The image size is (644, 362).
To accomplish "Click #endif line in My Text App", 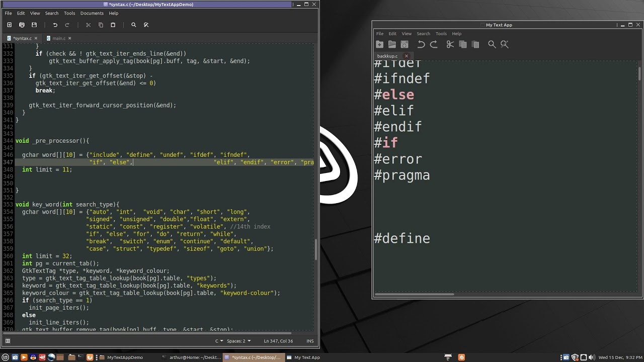I will [x=398, y=127].
